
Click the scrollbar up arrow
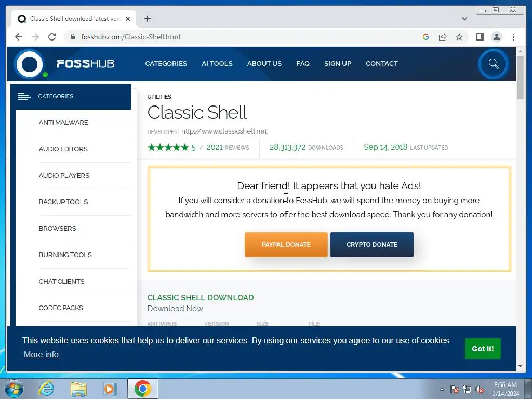coord(521,51)
